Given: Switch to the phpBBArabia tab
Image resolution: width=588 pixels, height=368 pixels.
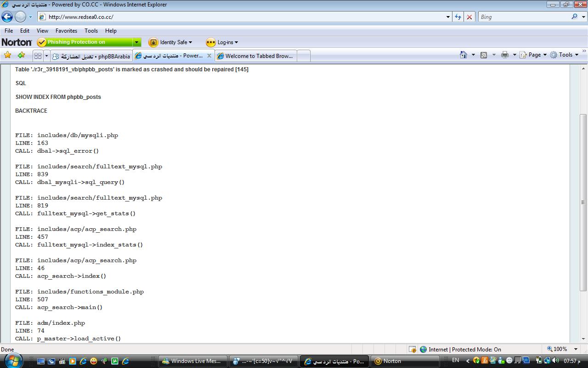Looking at the screenshot, I should (91, 56).
